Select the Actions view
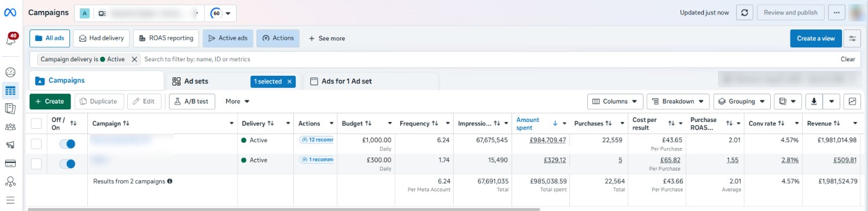 pyautogui.click(x=278, y=38)
